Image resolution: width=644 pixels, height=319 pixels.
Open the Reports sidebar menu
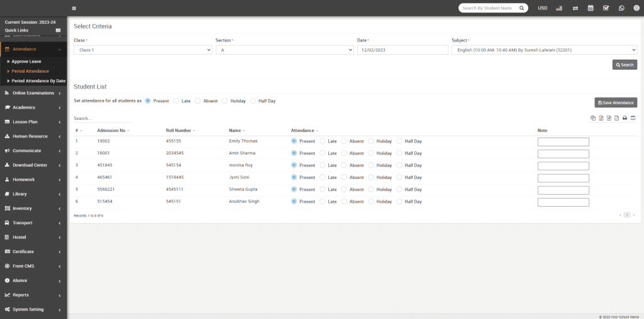click(33, 295)
